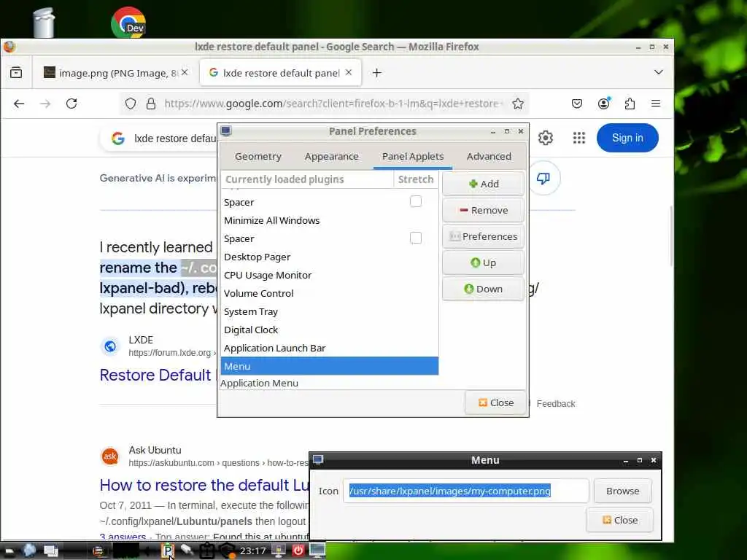Click the Google logo in the search bar

point(117,139)
